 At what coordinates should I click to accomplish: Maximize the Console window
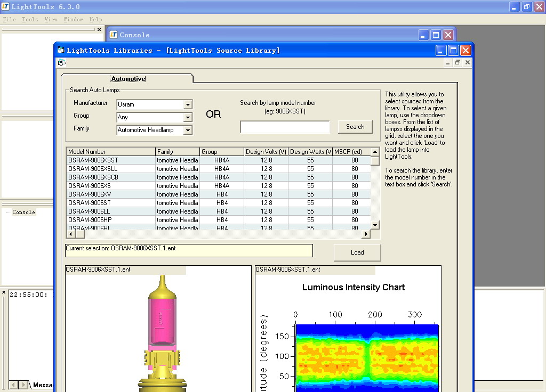tap(436, 35)
